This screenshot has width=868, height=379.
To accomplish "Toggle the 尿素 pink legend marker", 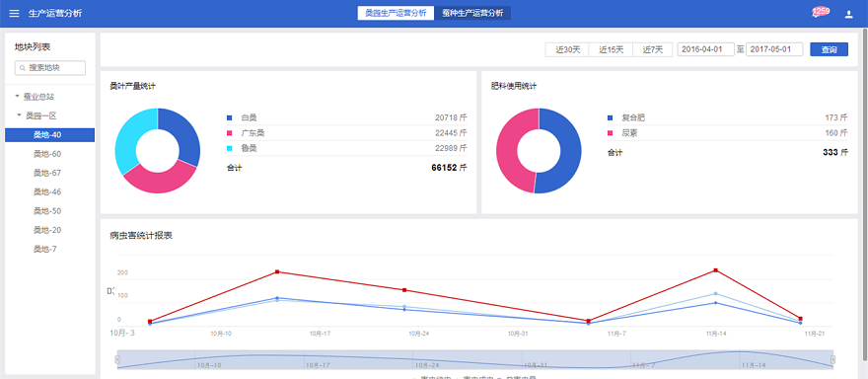I will pyautogui.click(x=610, y=133).
